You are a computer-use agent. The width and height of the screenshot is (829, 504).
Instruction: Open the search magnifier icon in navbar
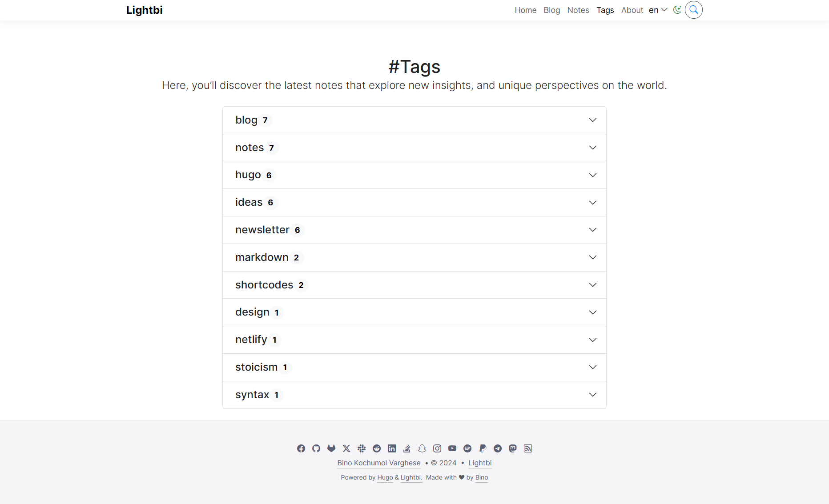point(694,10)
